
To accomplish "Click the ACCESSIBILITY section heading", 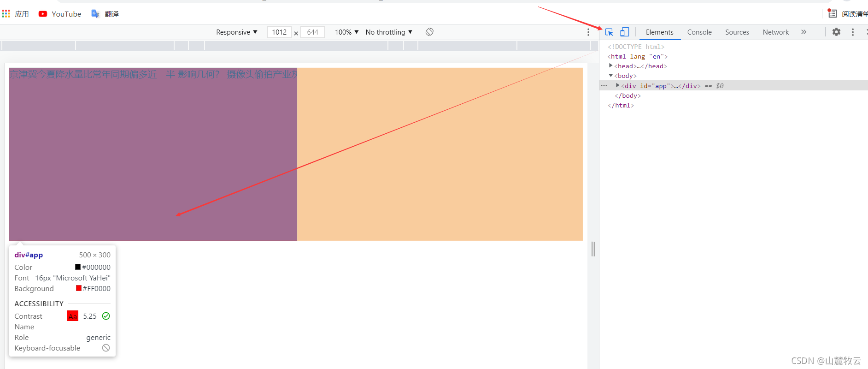I will [x=39, y=304].
